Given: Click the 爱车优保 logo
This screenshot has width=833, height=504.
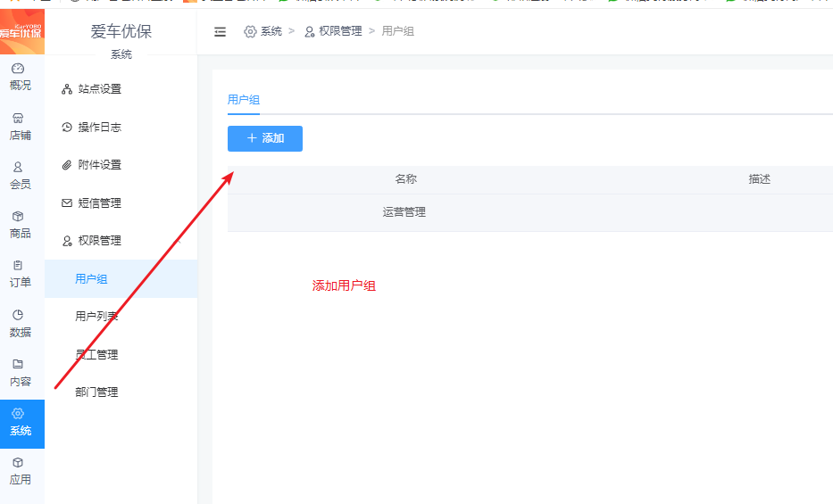Looking at the screenshot, I should [21, 32].
